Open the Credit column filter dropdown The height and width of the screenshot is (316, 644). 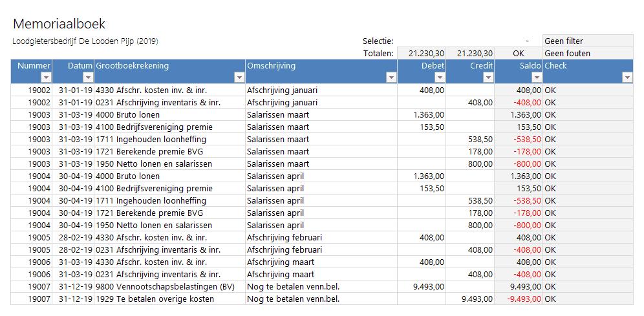coord(488,78)
